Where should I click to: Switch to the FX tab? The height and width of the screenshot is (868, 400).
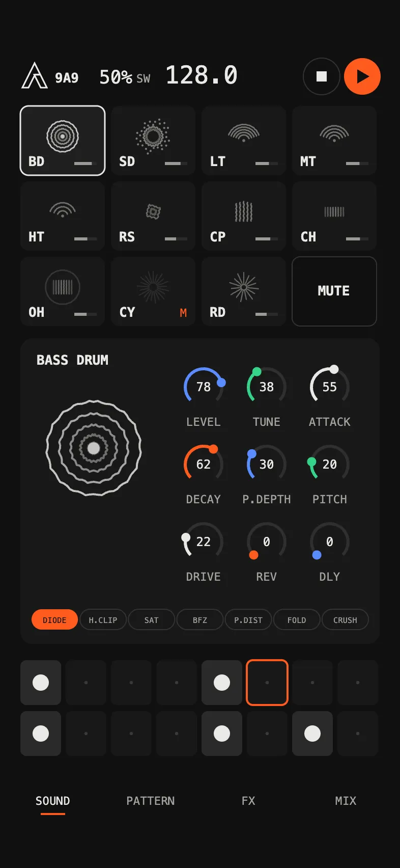(248, 801)
